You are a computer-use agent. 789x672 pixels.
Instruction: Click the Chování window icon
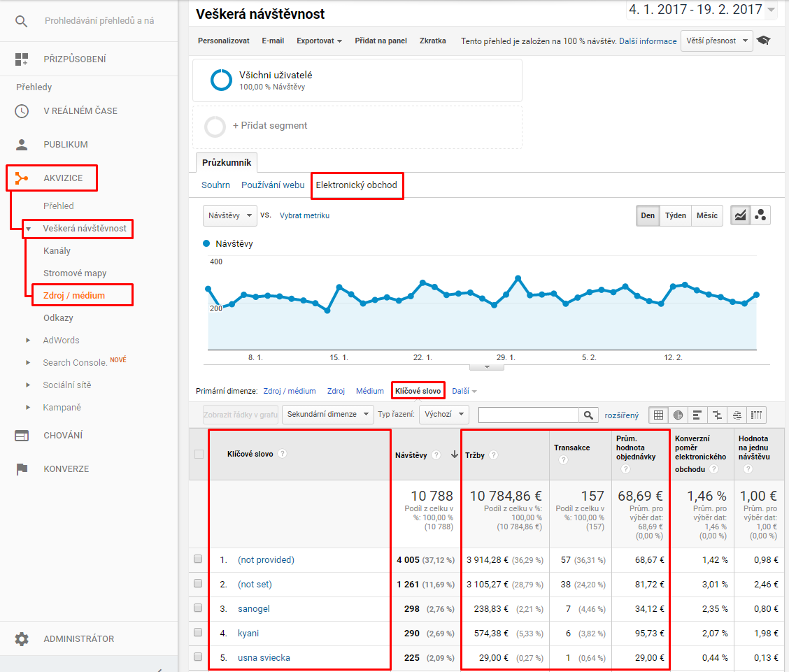(x=22, y=436)
